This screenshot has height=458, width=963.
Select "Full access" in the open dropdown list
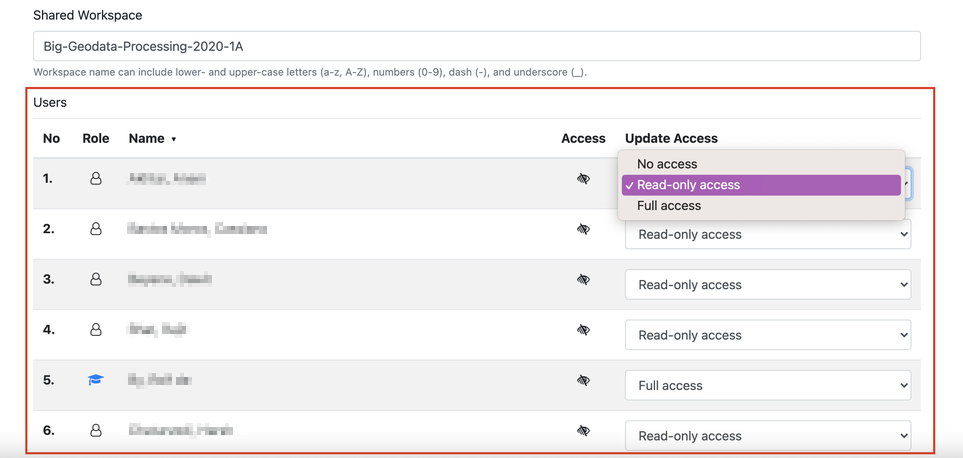point(669,206)
